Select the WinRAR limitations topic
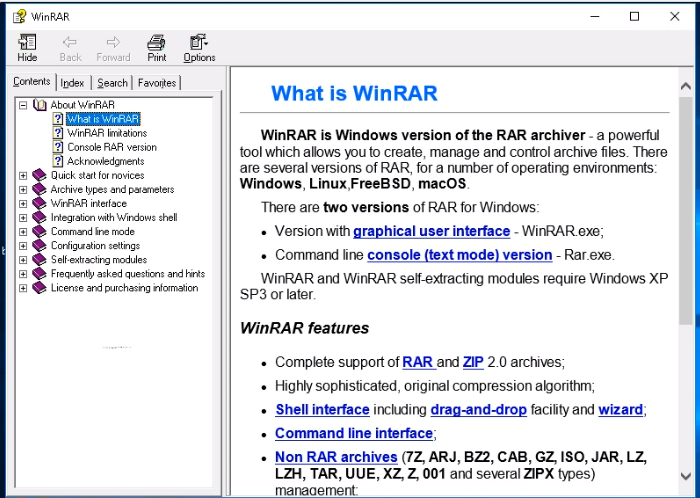The height and width of the screenshot is (498, 700). tap(107, 133)
